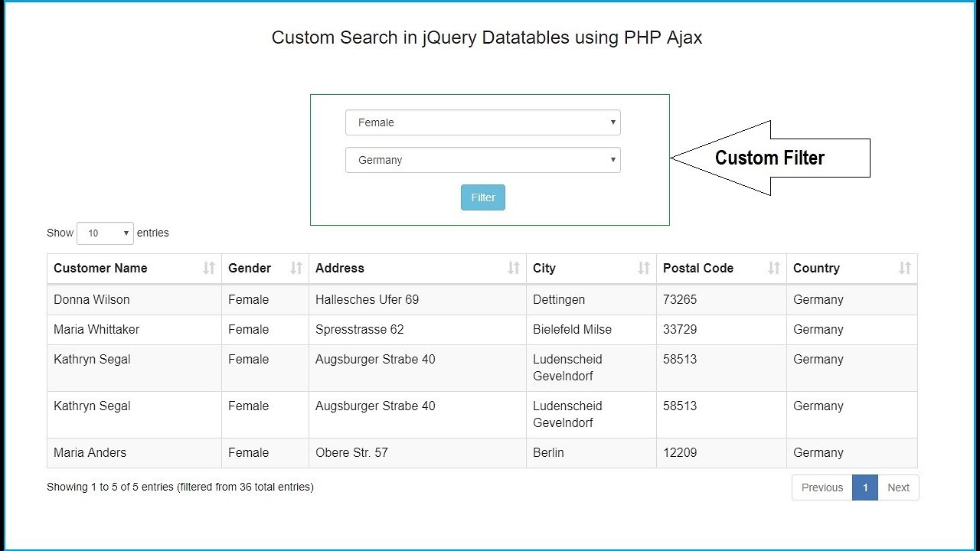Viewport: 980px width, 551px height.
Task: Click postal code 73265 cell
Action: [x=680, y=299]
